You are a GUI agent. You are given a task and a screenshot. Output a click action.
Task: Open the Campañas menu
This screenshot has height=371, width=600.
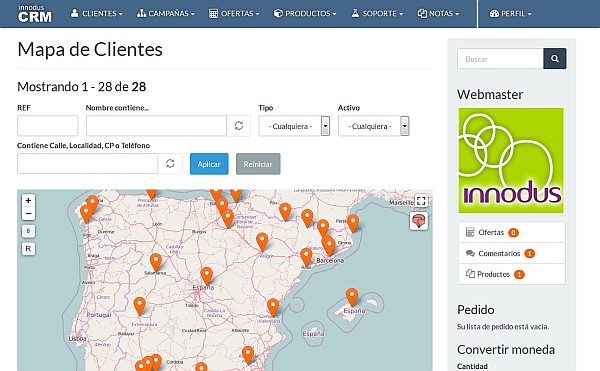point(166,14)
